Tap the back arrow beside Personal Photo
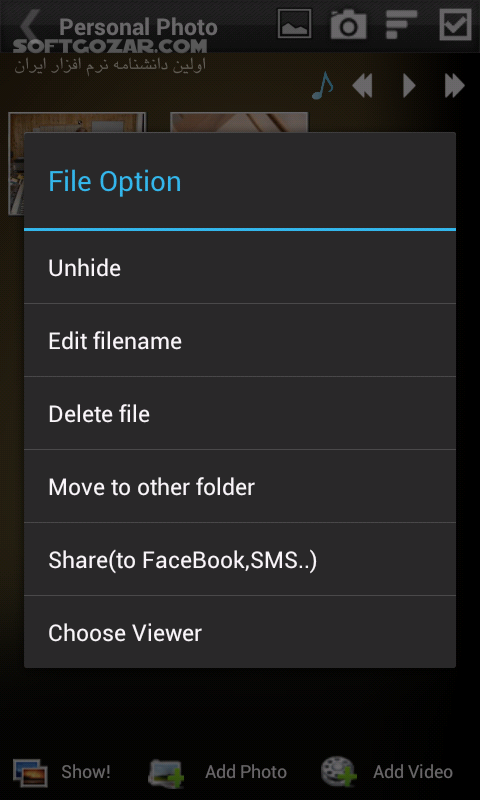The image size is (480, 800). (x=31, y=27)
